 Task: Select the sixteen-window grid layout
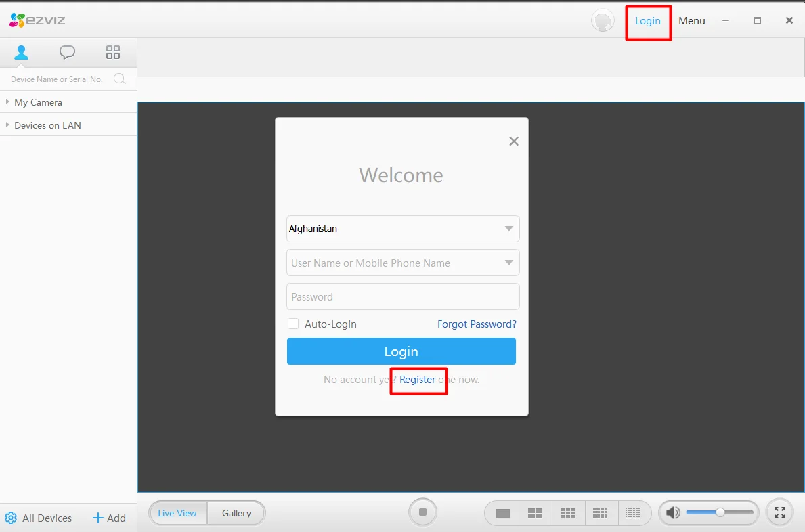tap(601, 514)
